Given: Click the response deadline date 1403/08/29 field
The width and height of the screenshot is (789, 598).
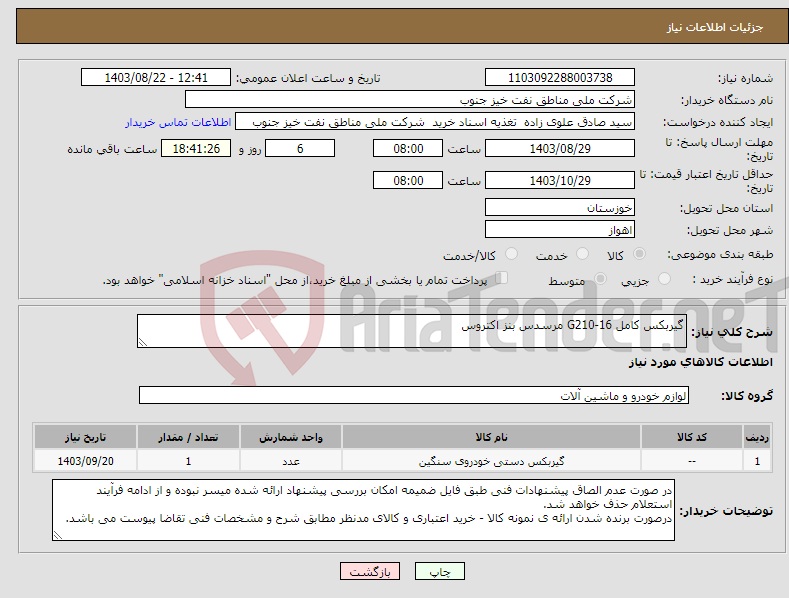Looking at the screenshot, I should point(560,148).
